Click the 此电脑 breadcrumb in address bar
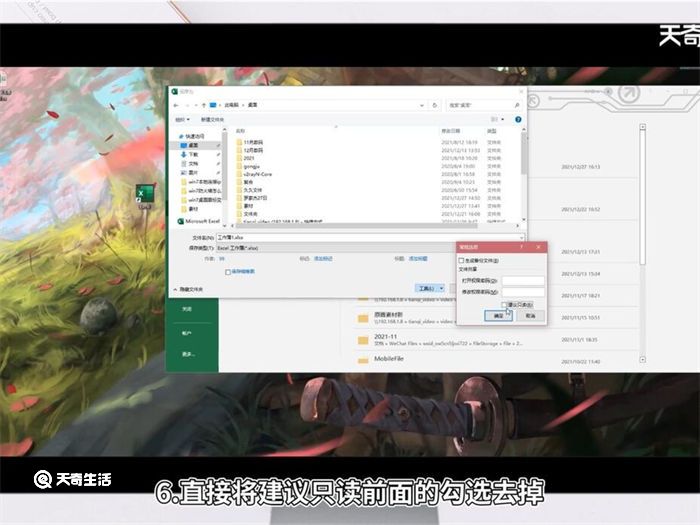This screenshot has width=700, height=525. tap(231, 105)
